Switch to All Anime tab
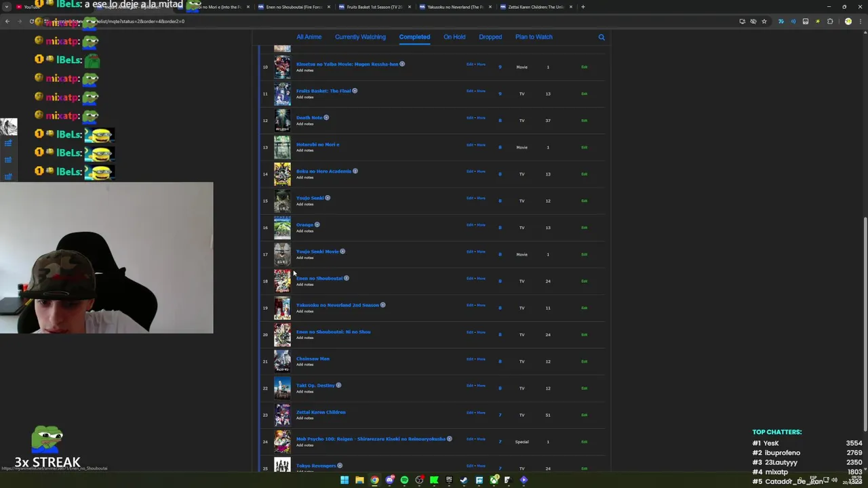 (x=309, y=37)
